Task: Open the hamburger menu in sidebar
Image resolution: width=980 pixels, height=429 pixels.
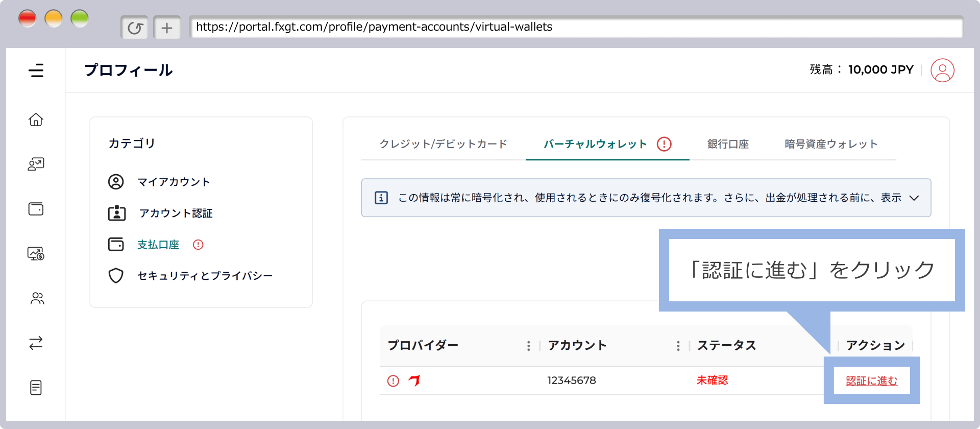Action: [36, 70]
